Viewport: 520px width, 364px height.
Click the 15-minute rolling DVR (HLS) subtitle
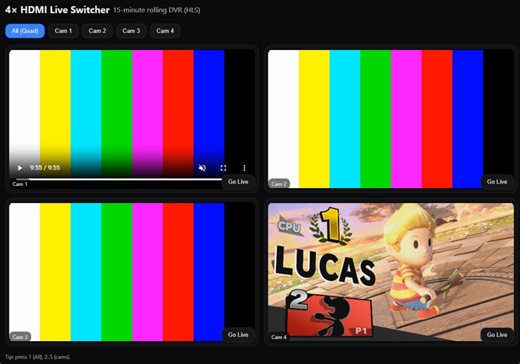coord(157,10)
